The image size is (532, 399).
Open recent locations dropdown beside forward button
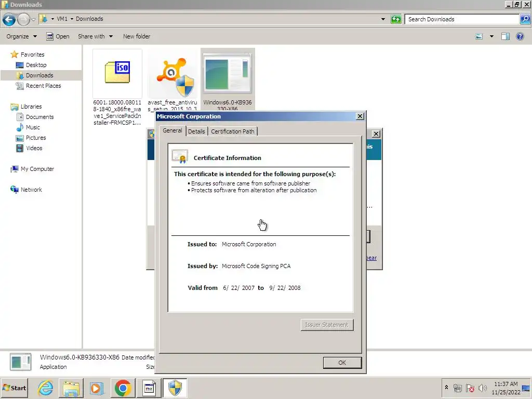pos(33,19)
